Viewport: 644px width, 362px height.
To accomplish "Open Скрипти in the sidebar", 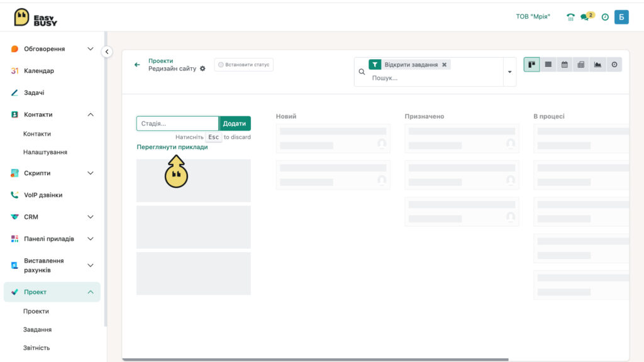I will click(37, 173).
